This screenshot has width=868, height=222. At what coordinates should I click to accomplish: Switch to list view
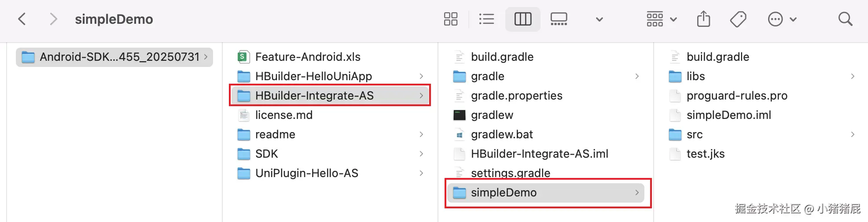[486, 19]
